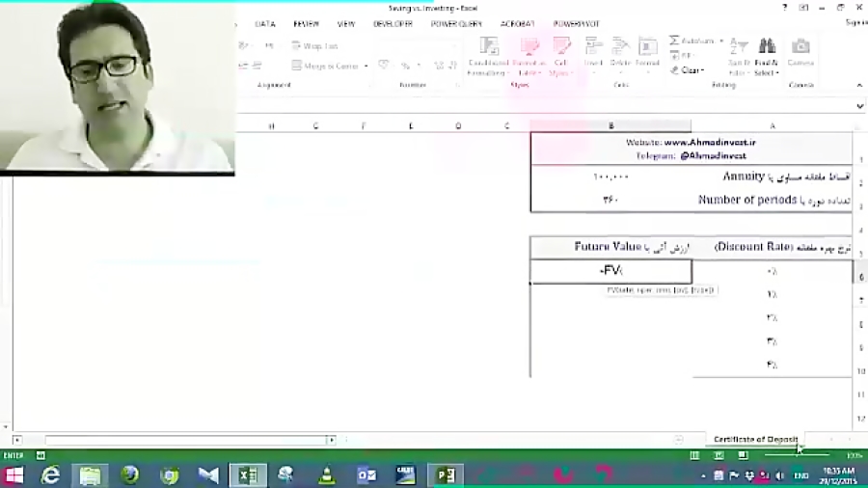The height and width of the screenshot is (488, 868).
Task: Click Merge & Center
Action: coord(326,66)
